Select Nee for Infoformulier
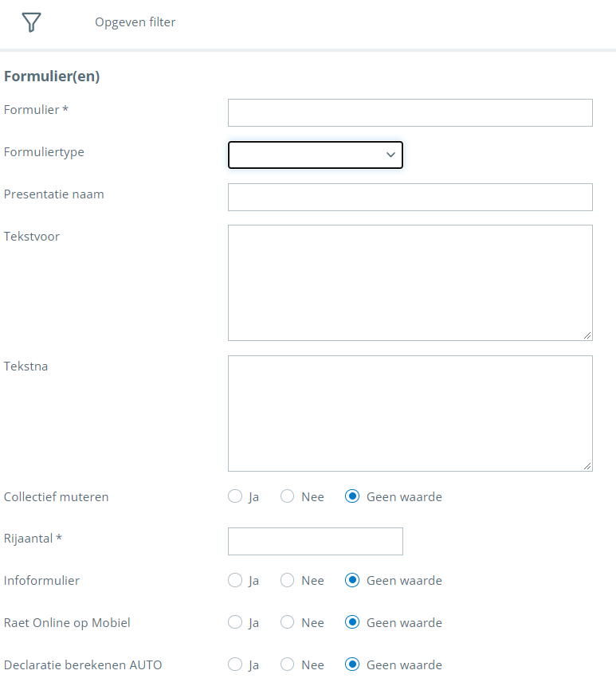Image resolution: width=616 pixels, height=686 pixels. (x=288, y=580)
